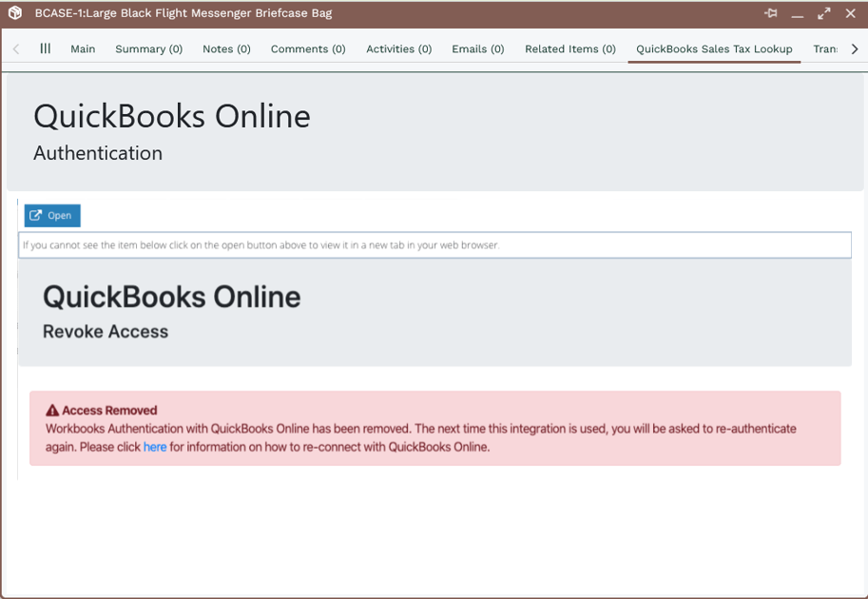Follow the 'here' link for re-connect info
The height and width of the screenshot is (599, 868).
(x=155, y=447)
